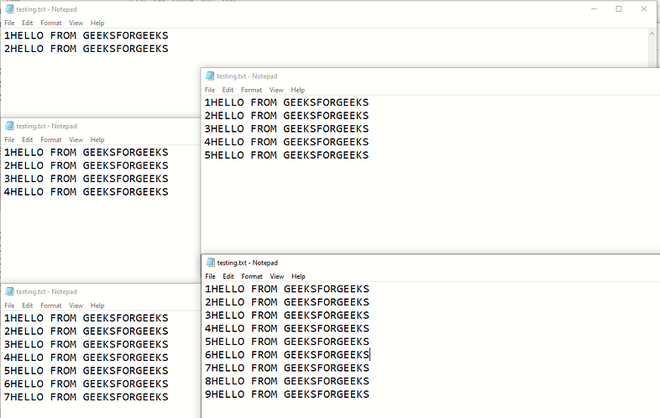Click "1HELLO FROM GEEKSFORGEEKS" in the nine-line window
The image size is (660, 418).
click(x=287, y=289)
